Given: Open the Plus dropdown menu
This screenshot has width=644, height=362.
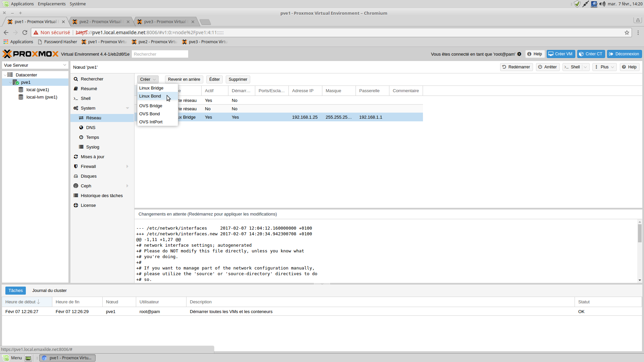Looking at the screenshot, I should click(x=604, y=67).
